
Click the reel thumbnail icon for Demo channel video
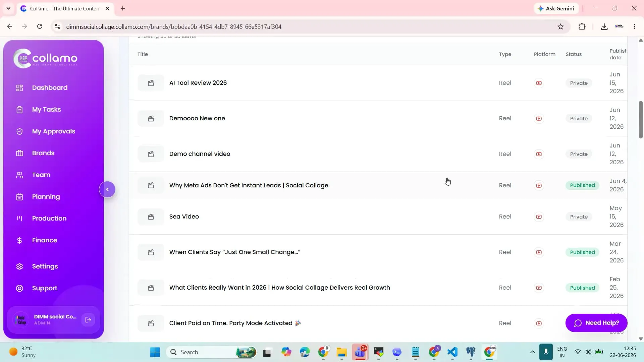pos(151,154)
